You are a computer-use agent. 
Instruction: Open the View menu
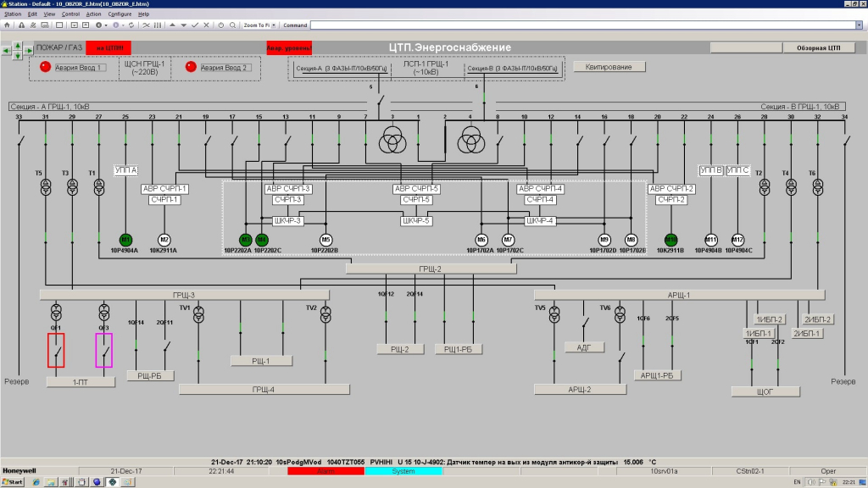(x=49, y=14)
